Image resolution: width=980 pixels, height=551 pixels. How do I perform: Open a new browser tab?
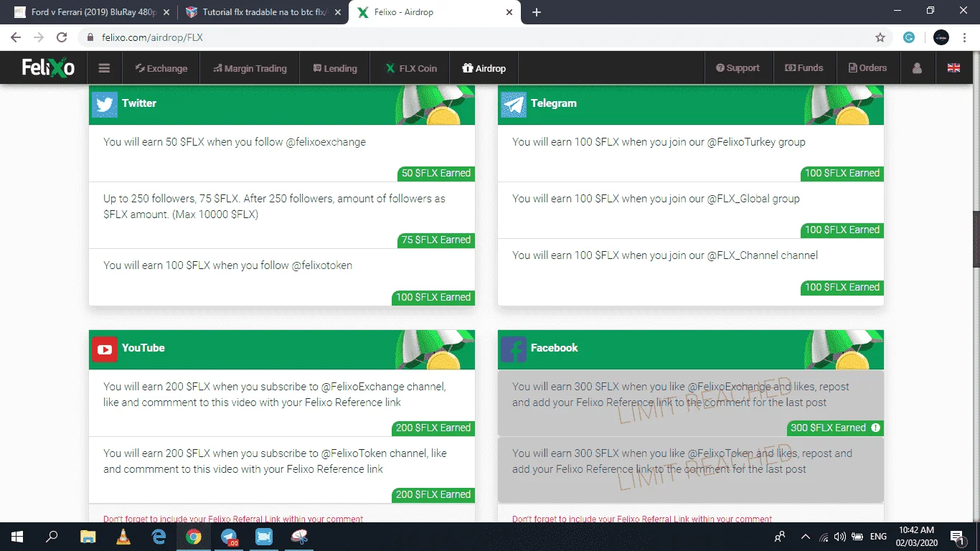[x=537, y=12]
